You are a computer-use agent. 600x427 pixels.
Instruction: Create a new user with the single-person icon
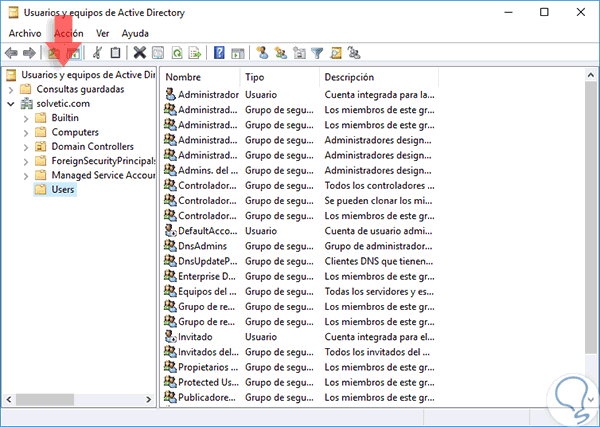pos(262,53)
